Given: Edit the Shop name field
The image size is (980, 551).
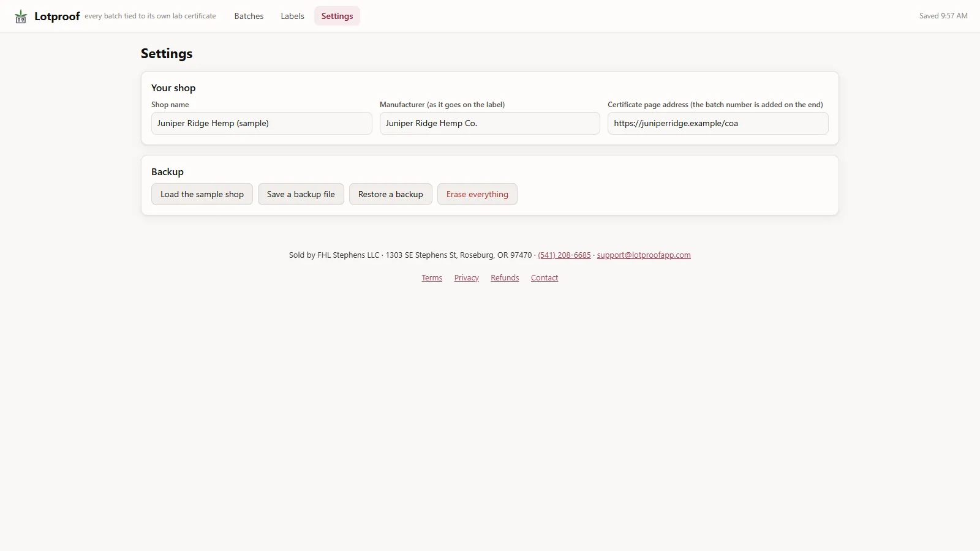Looking at the screenshot, I should [x=262, y=123].
